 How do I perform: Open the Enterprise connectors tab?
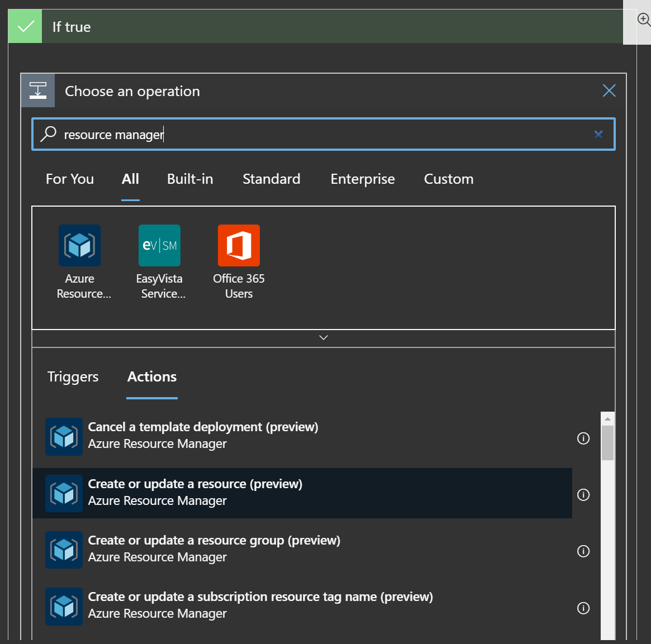pos(362,179)
